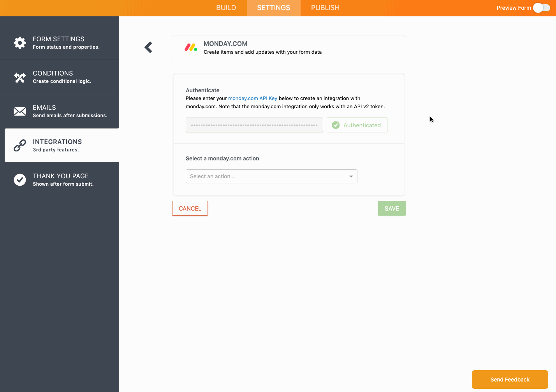Click the 'Select a monday.com action' label
The image size is (556, 392).
coord(222,158)
